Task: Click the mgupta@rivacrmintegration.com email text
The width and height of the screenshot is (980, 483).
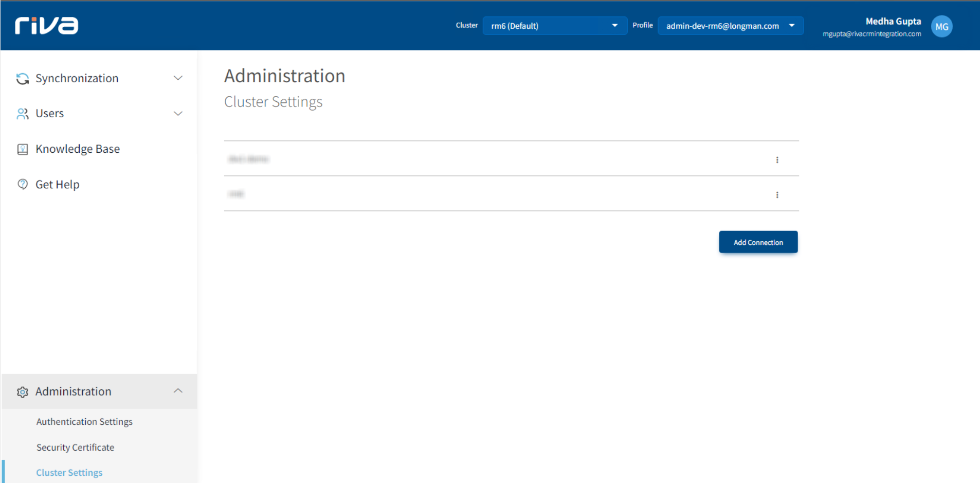Action: click(872, 34)
